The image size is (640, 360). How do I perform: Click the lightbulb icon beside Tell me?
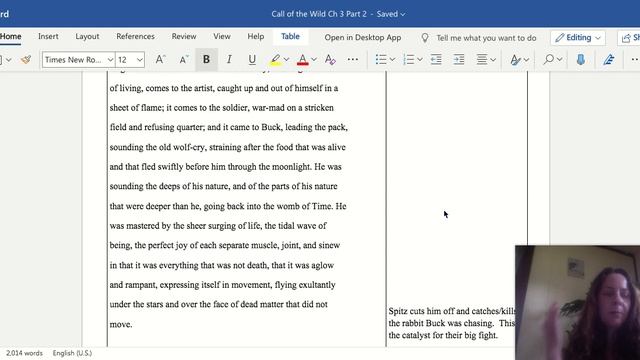(425, 38)
